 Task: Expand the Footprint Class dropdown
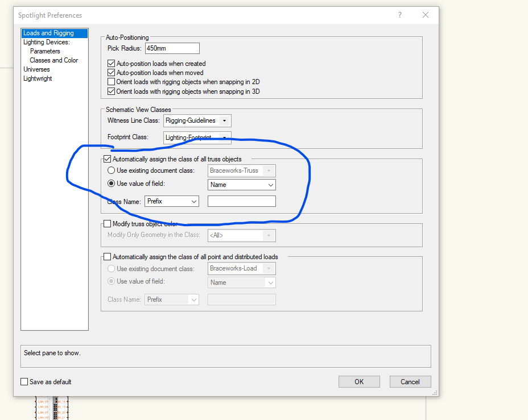pyautogui.click(x=197, y=137)
